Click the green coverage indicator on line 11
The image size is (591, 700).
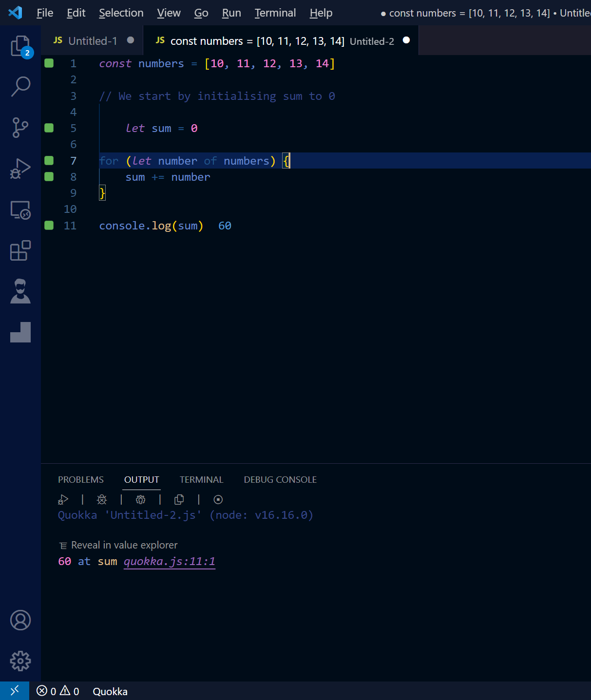coord(49,225)
